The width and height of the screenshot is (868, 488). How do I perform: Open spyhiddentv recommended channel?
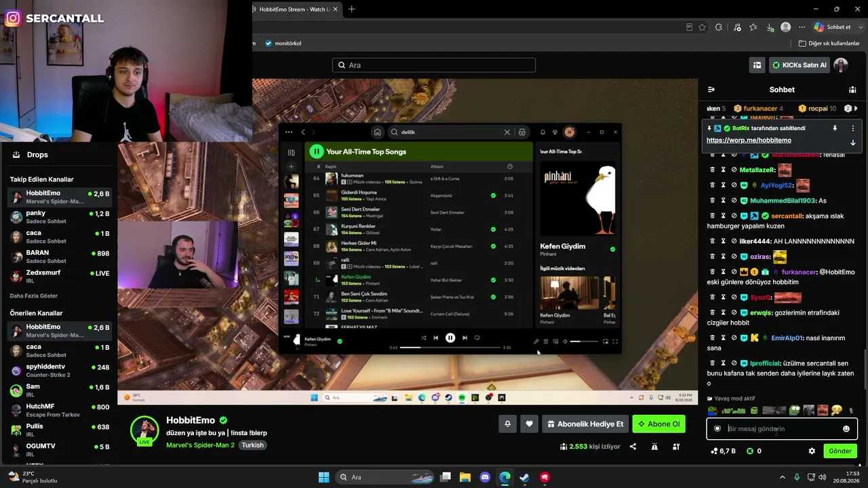[x=61, y=370]
